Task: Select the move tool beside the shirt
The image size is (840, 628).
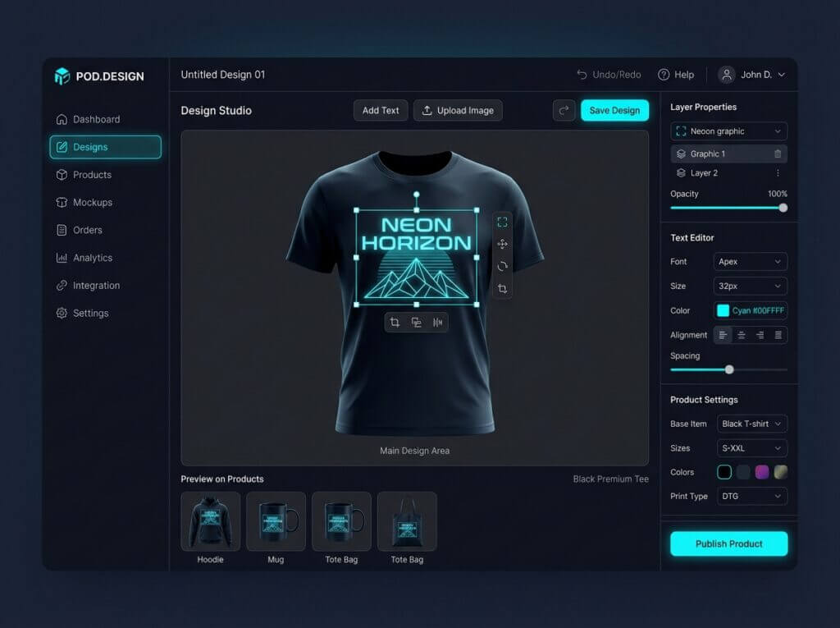Action: coord(503,244)
